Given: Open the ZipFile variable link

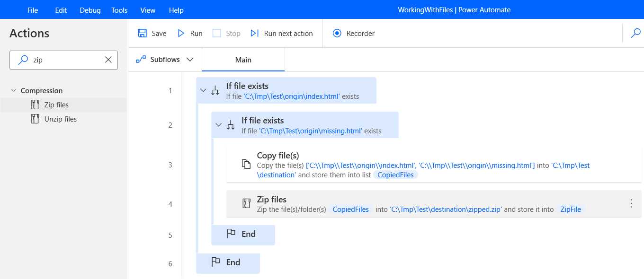Looking at the screenshot, I should [571, 209].
